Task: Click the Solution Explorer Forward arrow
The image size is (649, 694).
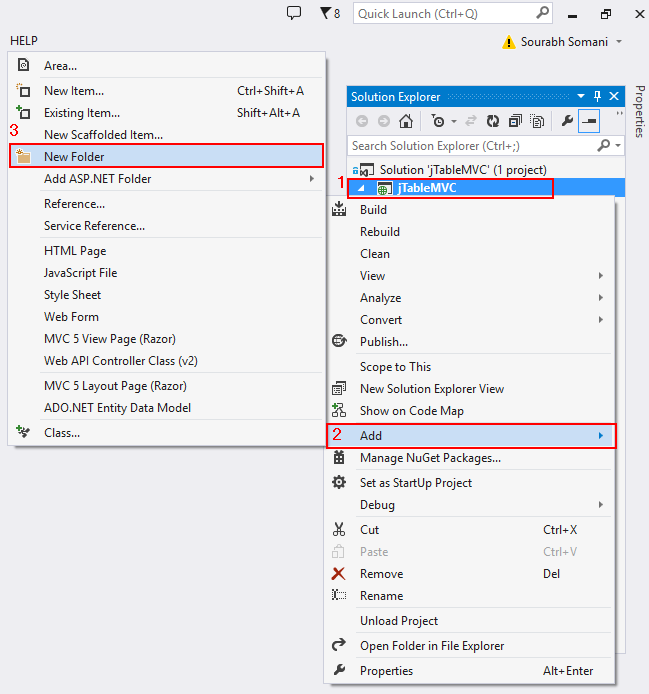Action: click(383, 121)
